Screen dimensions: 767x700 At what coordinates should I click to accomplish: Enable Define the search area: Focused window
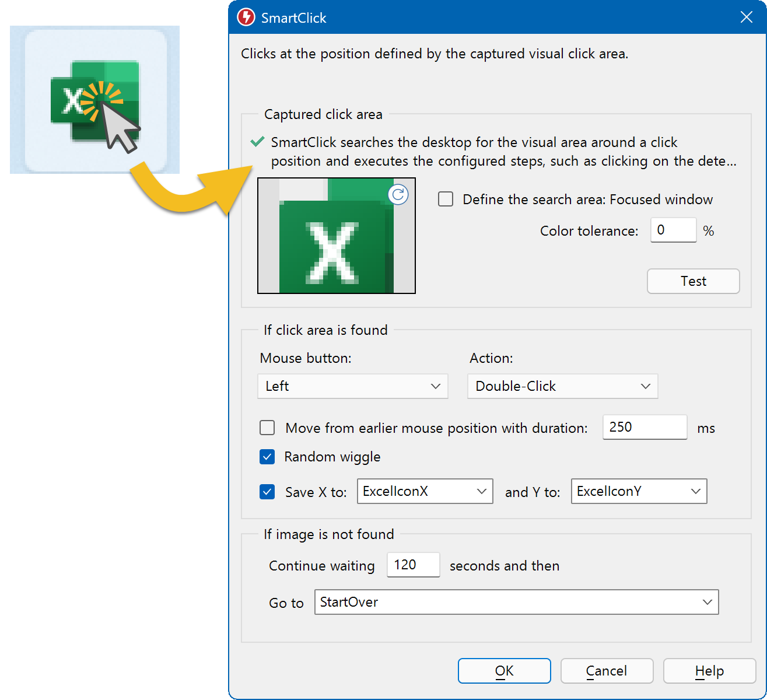click(x=446, y=199)
